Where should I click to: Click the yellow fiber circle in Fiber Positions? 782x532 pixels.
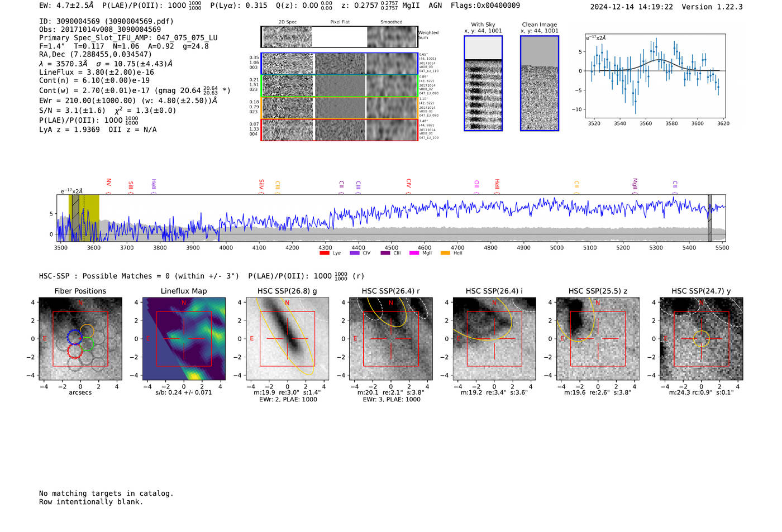coord(87,330)
